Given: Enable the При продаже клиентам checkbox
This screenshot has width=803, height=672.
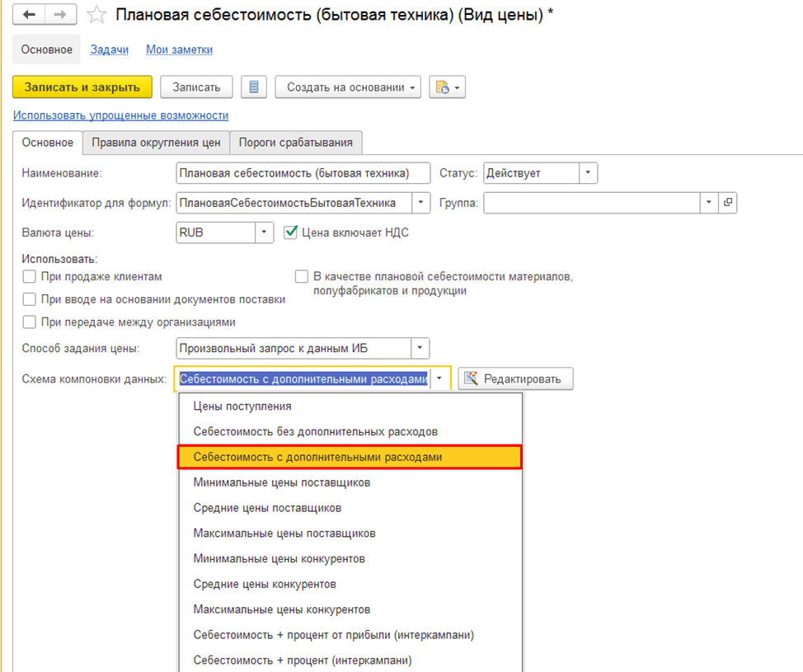Looking at the screenshot, I should (30, 277).
